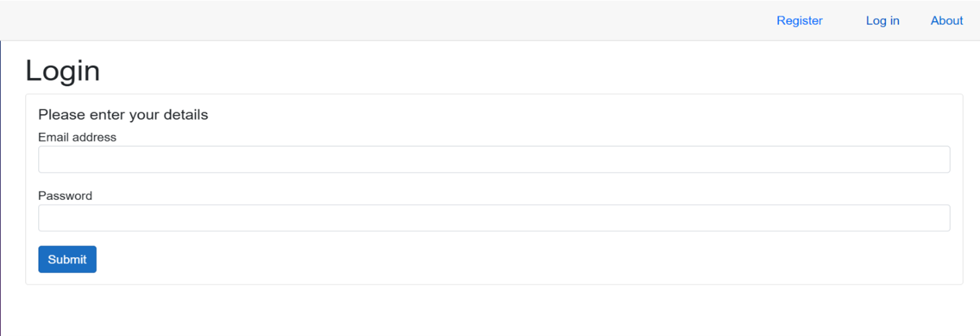
Task: Navigate to account registration via Register
Action: point(799,21)
